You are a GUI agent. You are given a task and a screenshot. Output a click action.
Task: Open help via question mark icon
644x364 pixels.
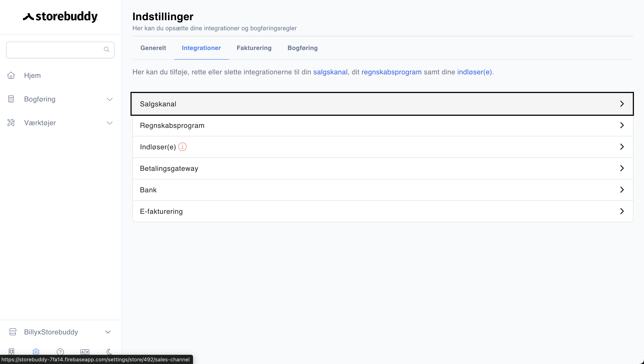pos(60,352)
